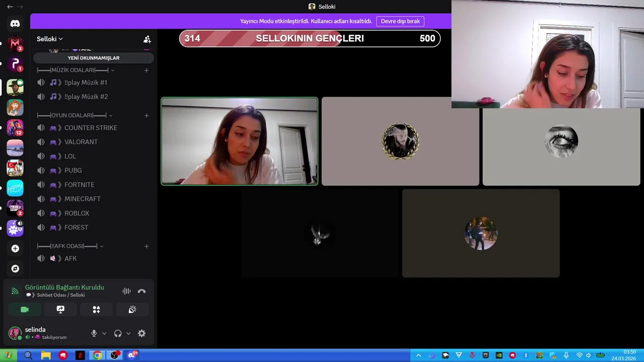Share your screen icon button
Image resolution: width=644 pixels, height=362 pixels.
(x=60, y=310)
